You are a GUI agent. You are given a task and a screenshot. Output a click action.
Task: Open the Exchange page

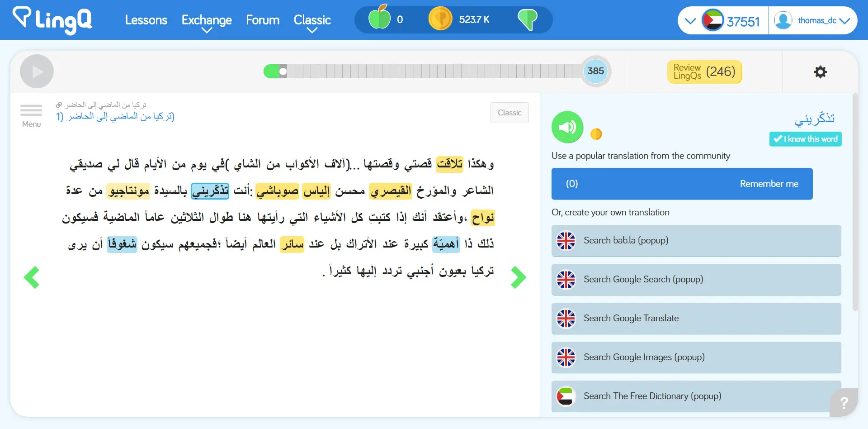(x=207, y=20)
